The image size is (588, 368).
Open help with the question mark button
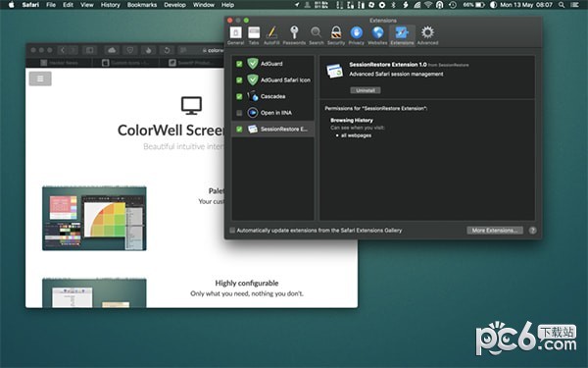pos(532,231)
